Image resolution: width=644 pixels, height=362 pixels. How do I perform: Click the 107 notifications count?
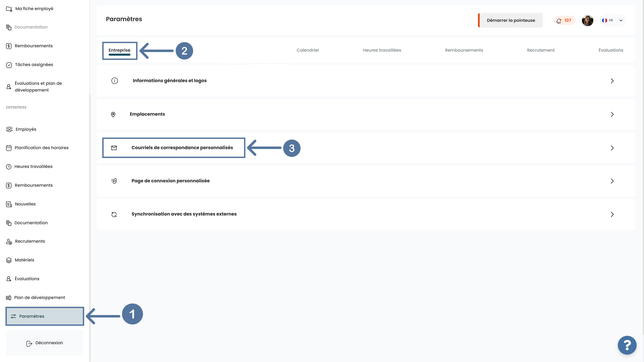[x=568, y=20]
